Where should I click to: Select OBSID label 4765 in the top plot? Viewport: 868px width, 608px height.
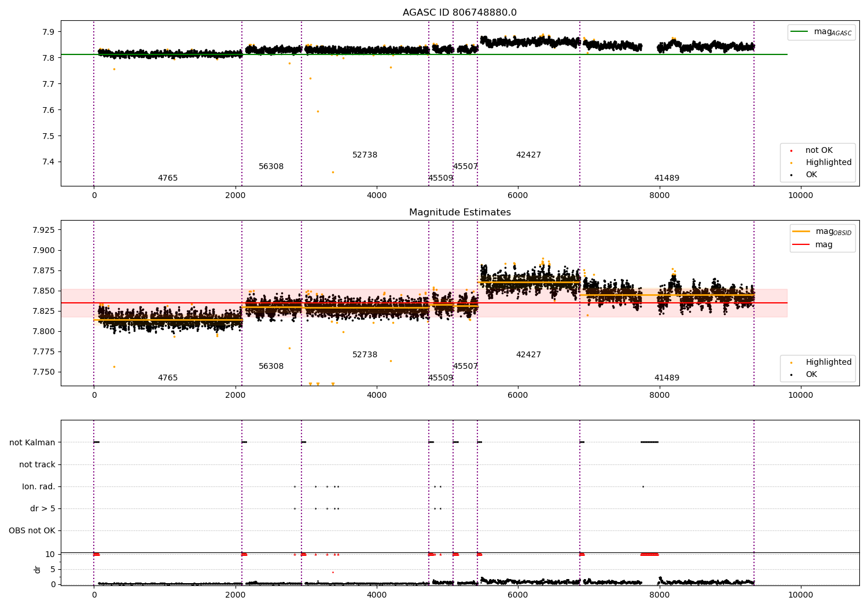[168, 178]
